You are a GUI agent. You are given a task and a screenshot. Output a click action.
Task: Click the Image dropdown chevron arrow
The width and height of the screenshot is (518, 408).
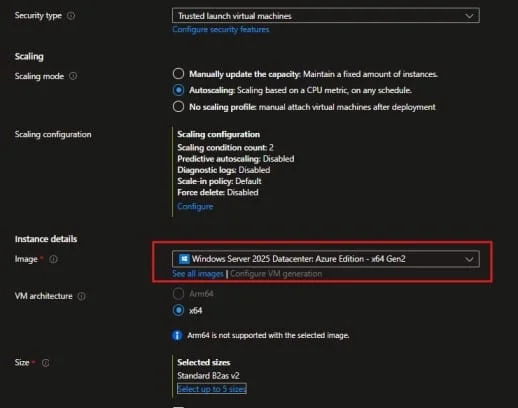(x=469, y=259)
